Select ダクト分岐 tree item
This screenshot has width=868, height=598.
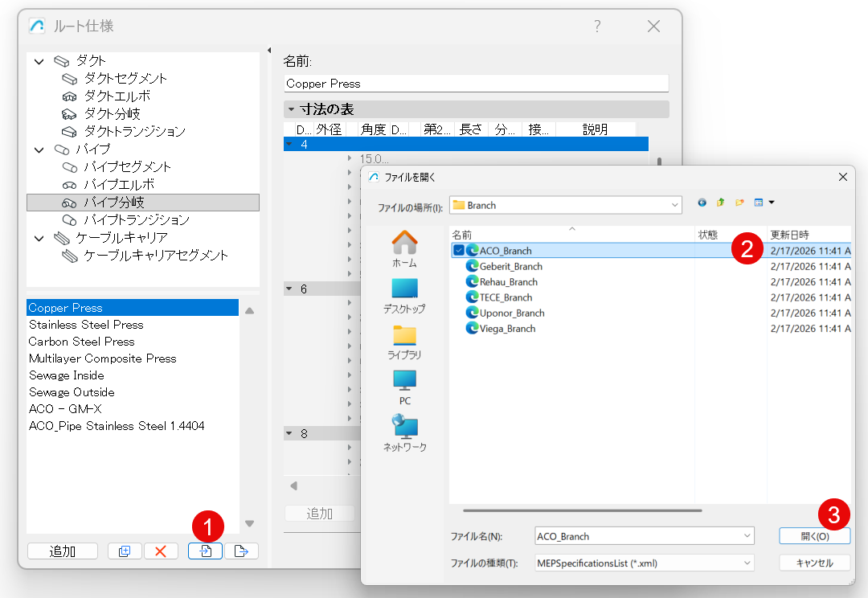[112, 113]
